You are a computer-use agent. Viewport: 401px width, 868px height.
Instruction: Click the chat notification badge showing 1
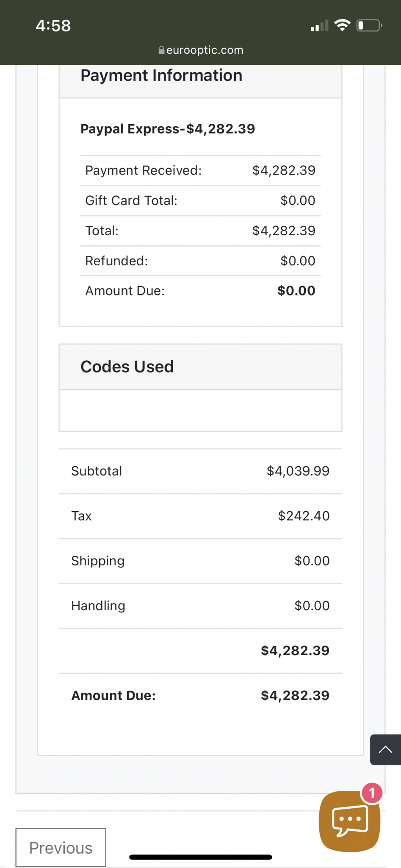(x=372, y=793)
